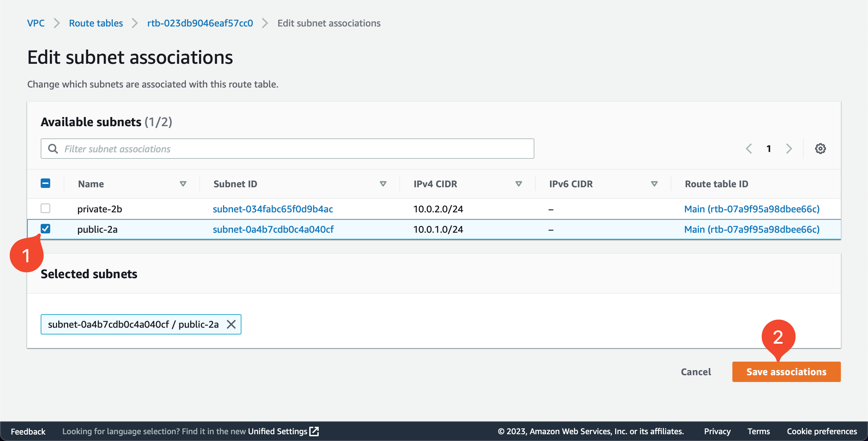Uncheck the public-2a subnet checkbox
This screenshot has height=441, width=868.
(46, 229)
